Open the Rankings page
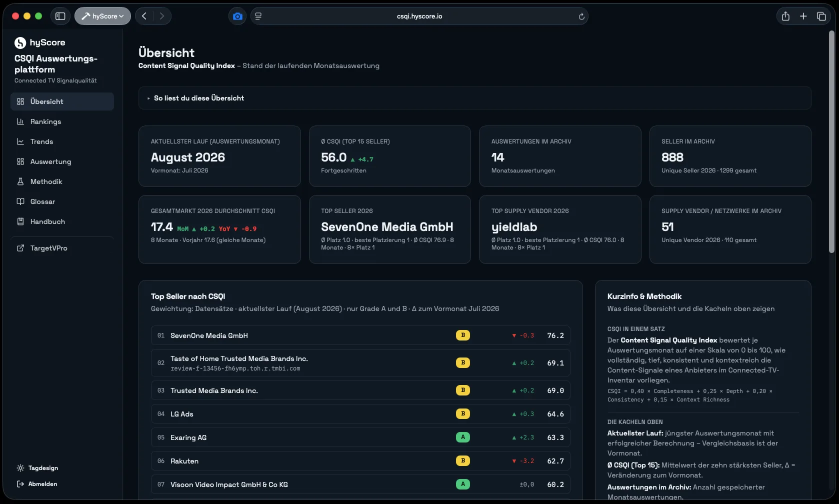 62,121
